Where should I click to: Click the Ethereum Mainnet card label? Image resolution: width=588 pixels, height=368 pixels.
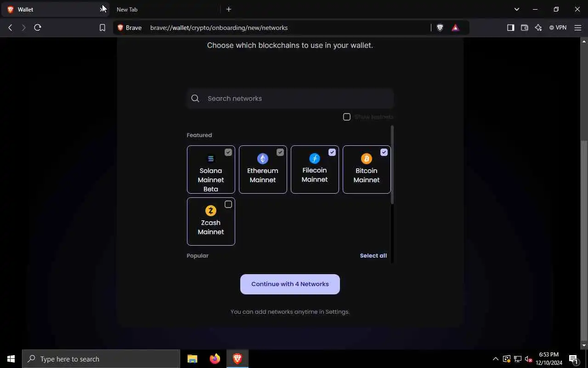point(263,175)
